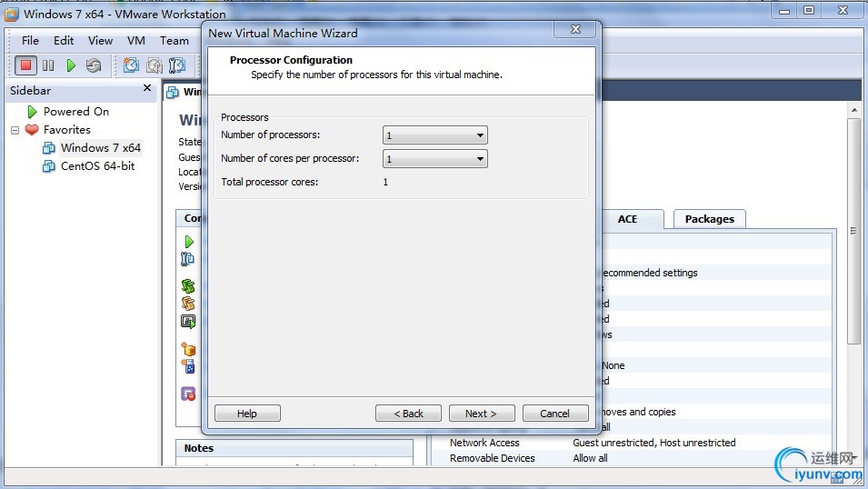Take a snapshot with the clock snapshot icon

point(131,65)
